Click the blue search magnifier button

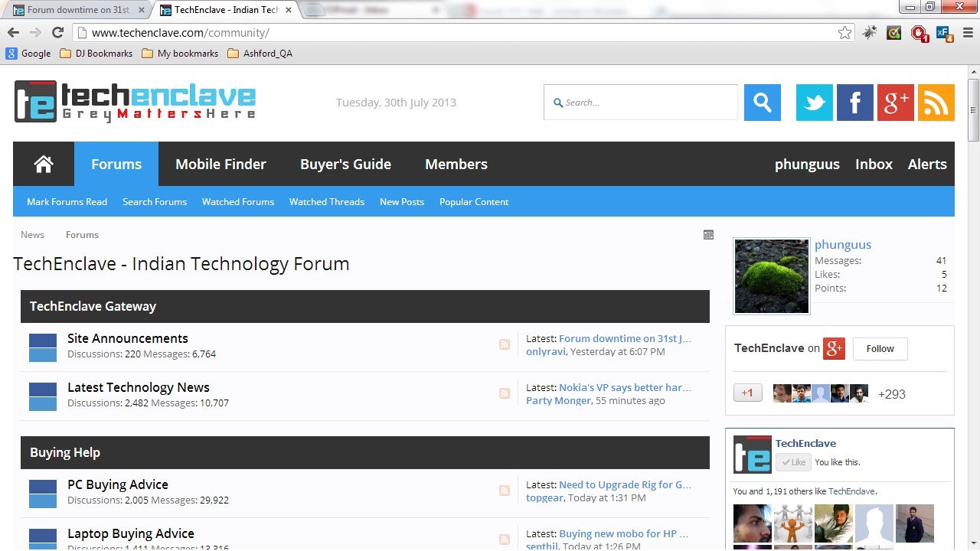coord(763,103)
